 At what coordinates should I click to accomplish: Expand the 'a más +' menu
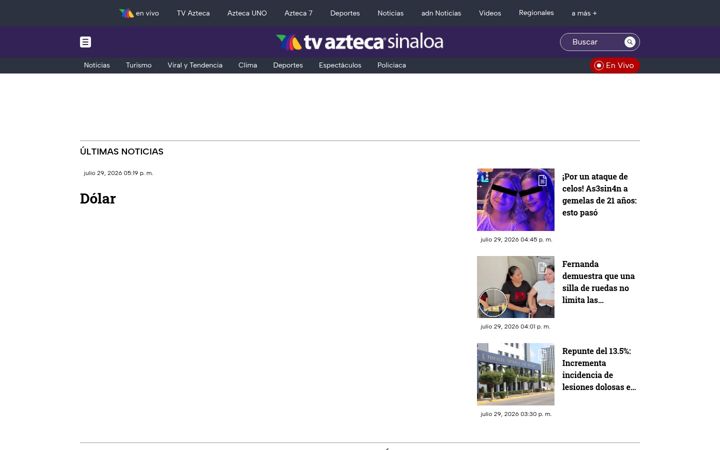pos(584,13)
